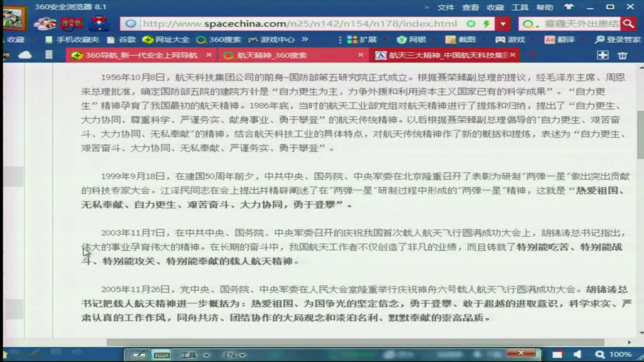Click the vertical scrollbar thumb
The width and height of the screenshot is (644, 362).
640,135
